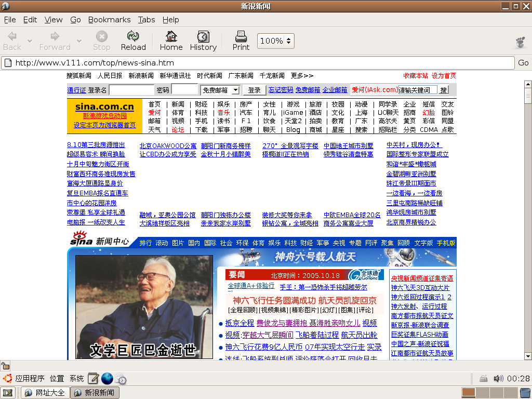Open the 系统 panel menu
The width and height of the screenshot is (532, 399).
click(77, 378)
